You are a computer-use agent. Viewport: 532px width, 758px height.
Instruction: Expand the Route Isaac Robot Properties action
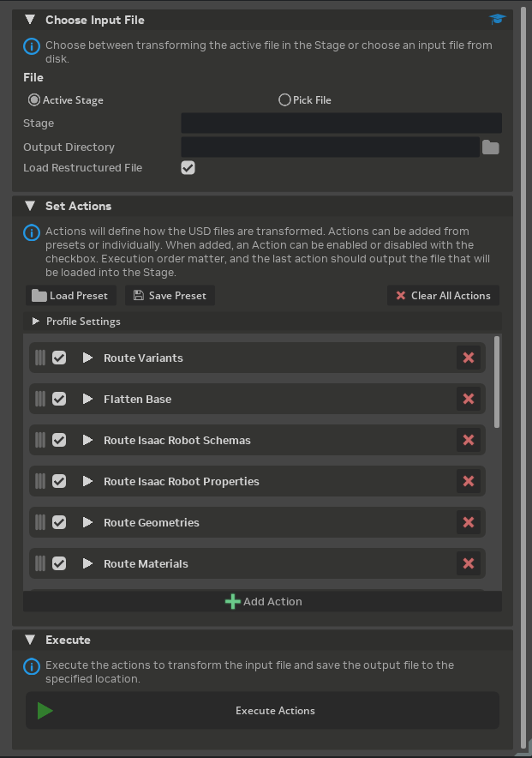click(87, 481)
